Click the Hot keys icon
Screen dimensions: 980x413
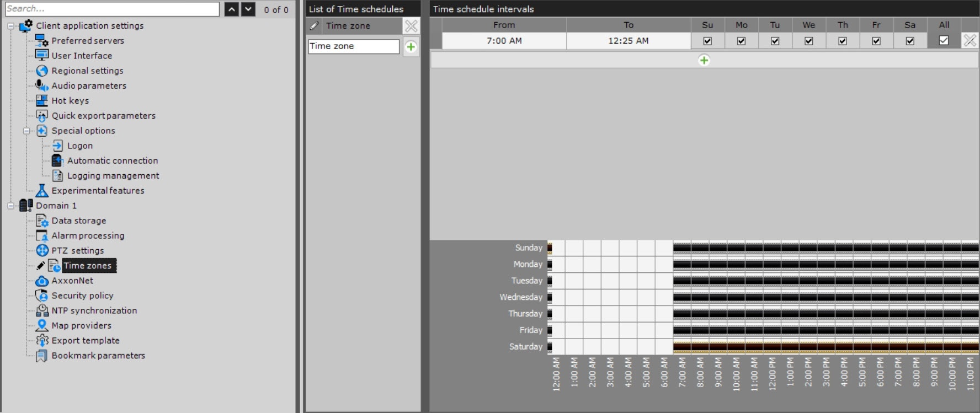pos(42,100)
